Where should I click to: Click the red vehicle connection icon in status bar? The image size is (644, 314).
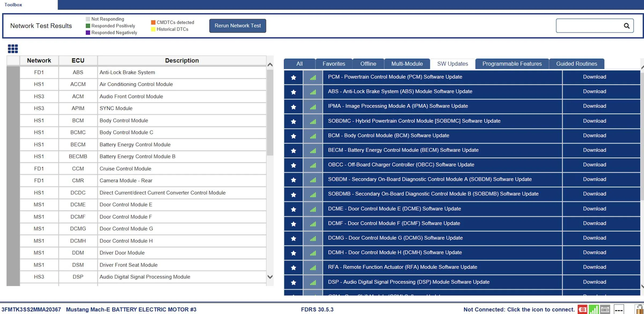[583, 309]
